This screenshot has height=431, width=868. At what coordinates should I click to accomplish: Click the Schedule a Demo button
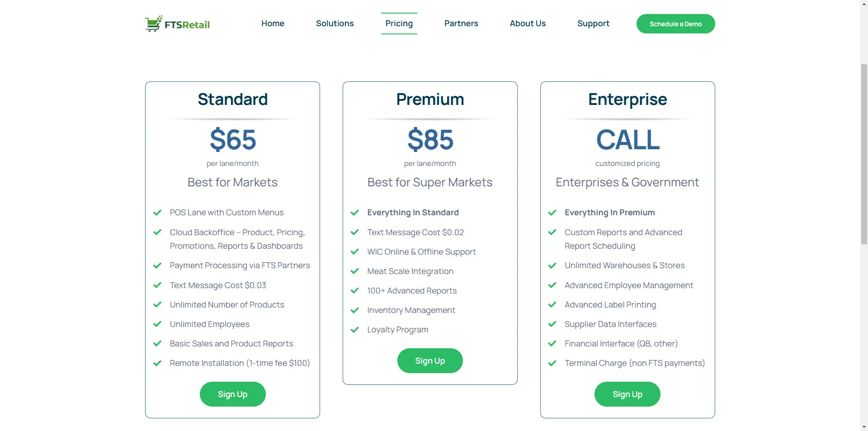click(x=675, y=24)
